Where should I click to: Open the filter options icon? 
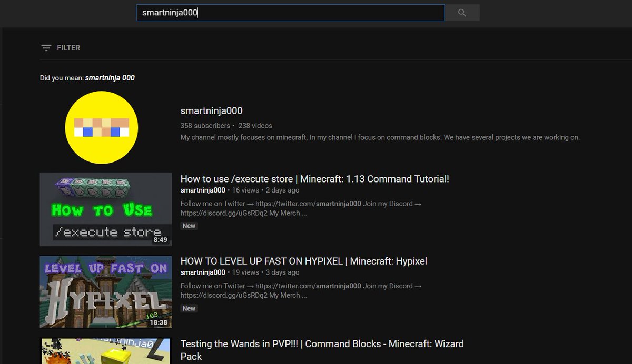pos(46,48)
